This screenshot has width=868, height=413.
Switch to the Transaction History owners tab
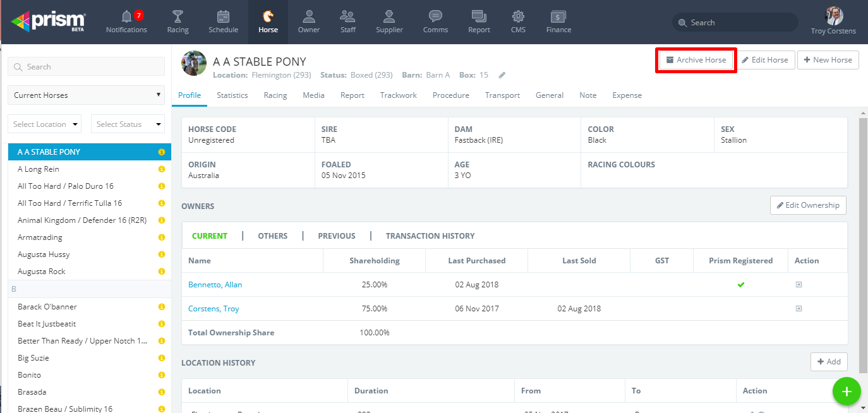pos(430,236)
